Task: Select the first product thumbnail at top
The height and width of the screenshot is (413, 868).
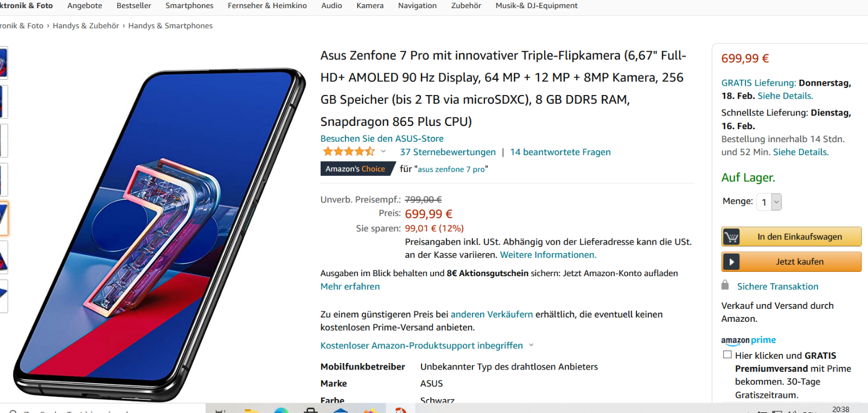Action: (x=3, y=63)
